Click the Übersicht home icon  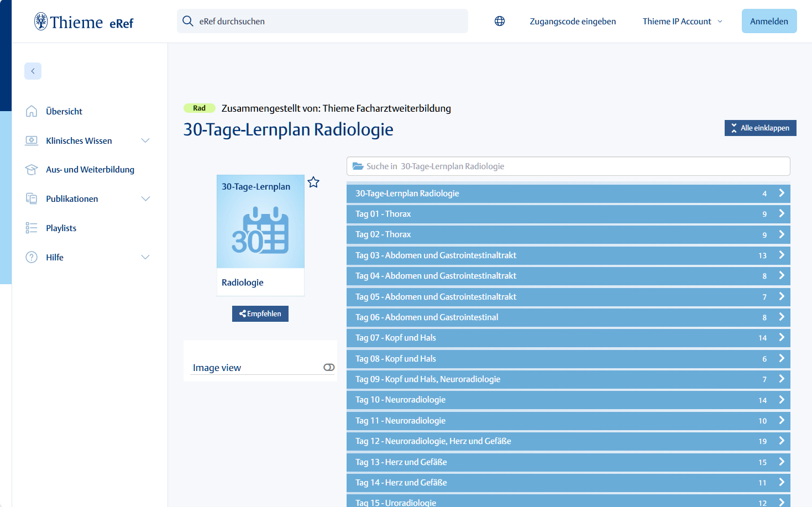click(x=32, y=111)
